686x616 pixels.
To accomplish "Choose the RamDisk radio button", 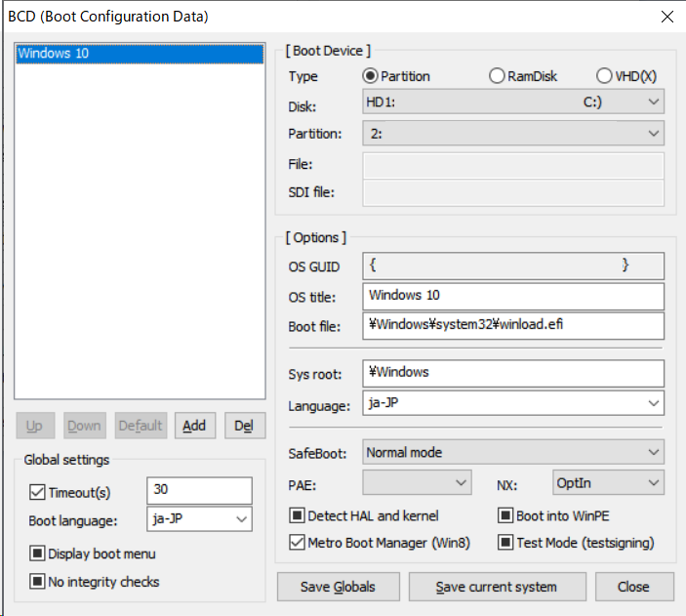I will pyautogui.click(x=498, y=76).
